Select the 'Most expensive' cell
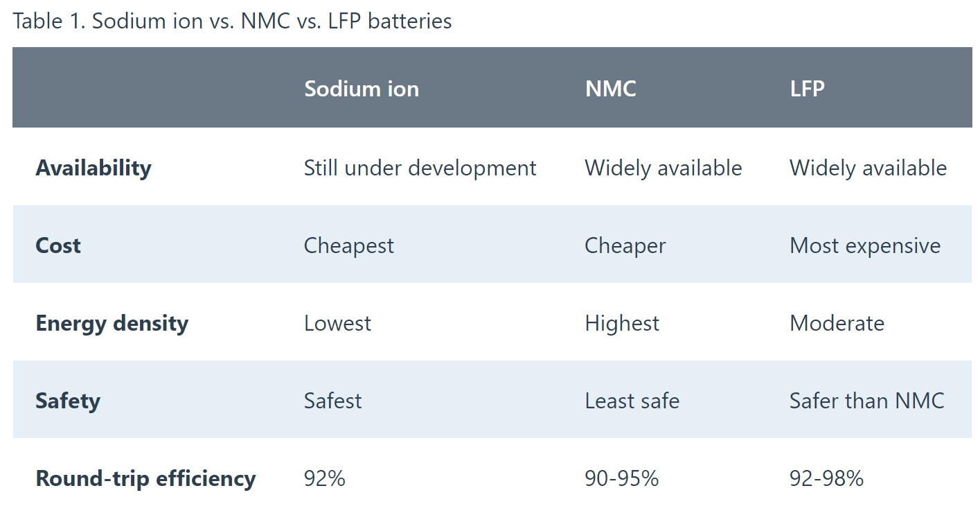Screen dimensions: 980x513 [865, 245]
